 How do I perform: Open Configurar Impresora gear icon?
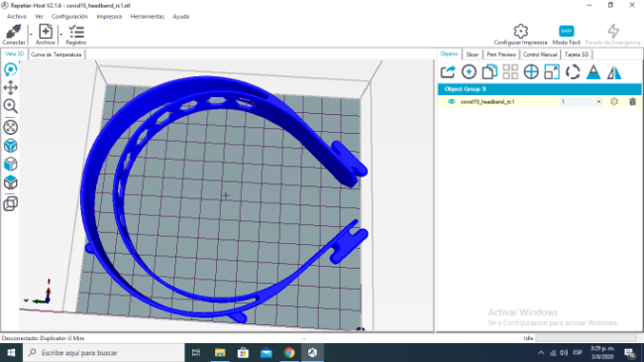pos(520,32)
